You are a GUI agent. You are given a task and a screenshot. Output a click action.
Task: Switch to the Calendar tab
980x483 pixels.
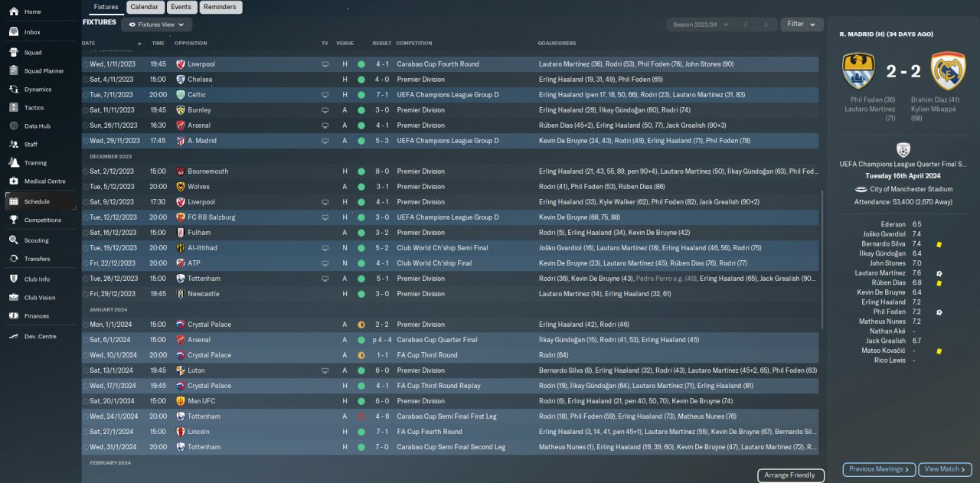(145, 7)
